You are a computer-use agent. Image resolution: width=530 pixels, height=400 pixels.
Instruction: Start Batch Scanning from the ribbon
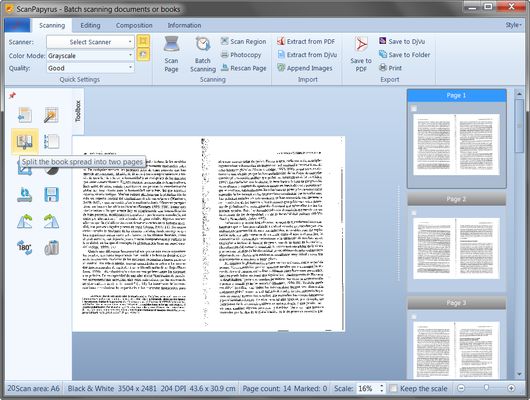click(203, 54)
